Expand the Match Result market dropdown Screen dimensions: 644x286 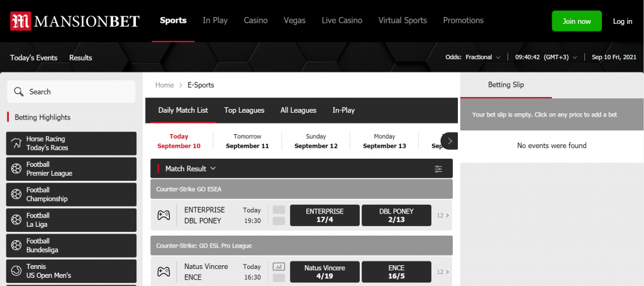click(191, 169)
